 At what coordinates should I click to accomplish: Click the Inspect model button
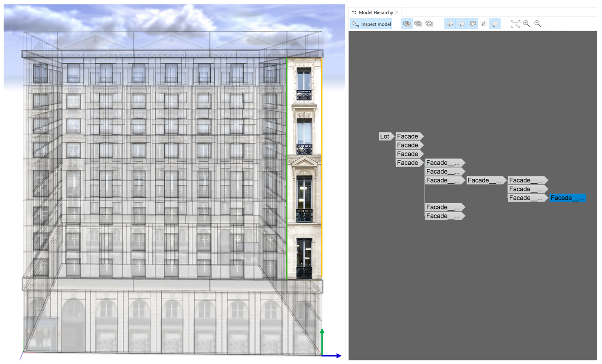click(371, 24)
